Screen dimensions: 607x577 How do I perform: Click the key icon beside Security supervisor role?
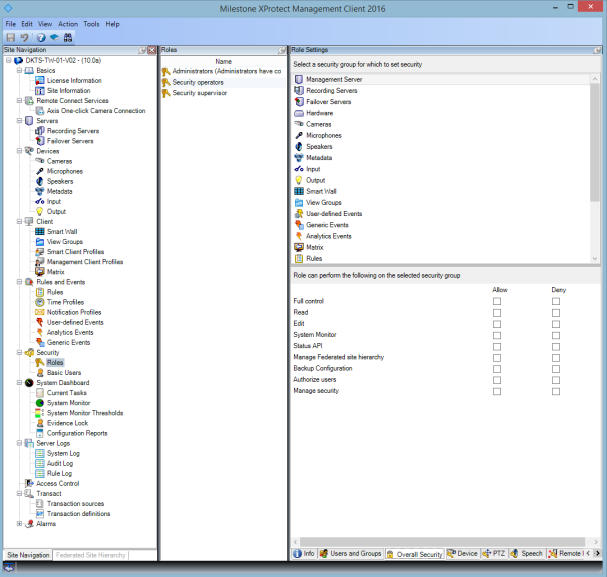coord(166,93)
